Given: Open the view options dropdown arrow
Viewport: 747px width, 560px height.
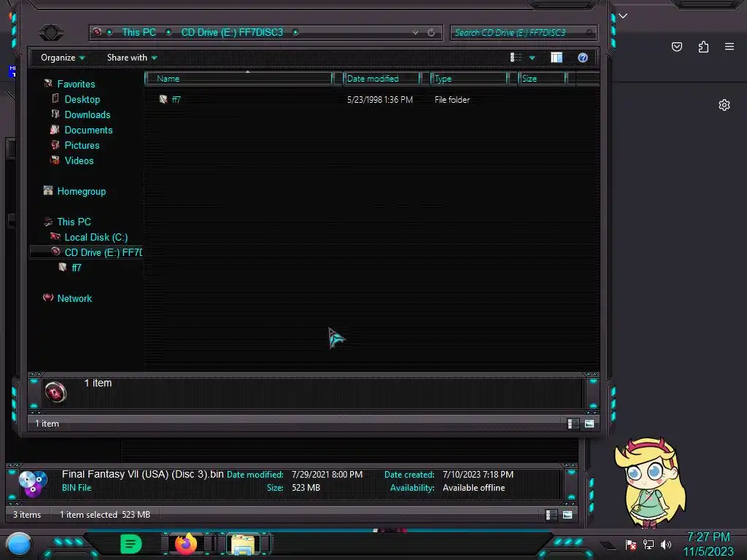Looking at the screenshot, I should coord(532,58).
